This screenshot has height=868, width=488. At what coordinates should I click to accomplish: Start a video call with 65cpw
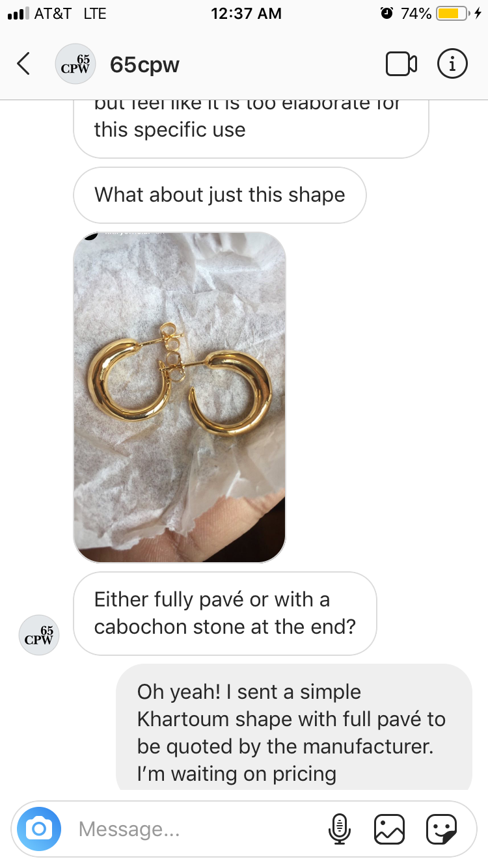[401, 64]
